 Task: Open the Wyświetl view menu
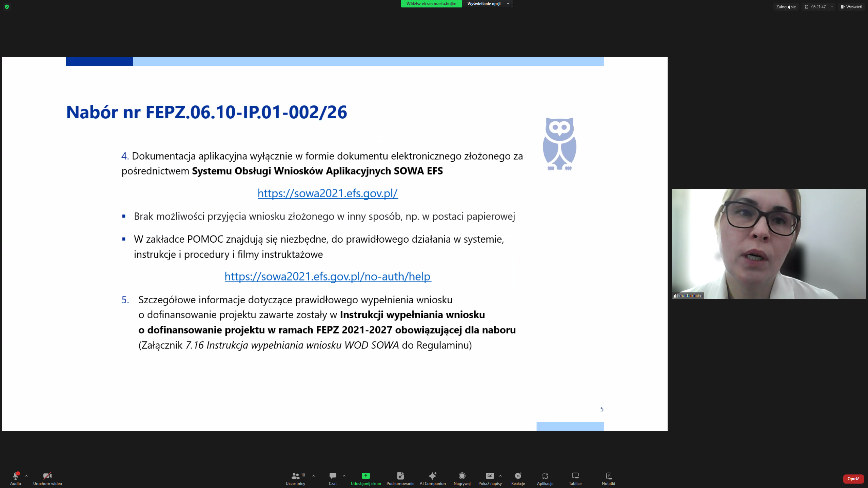[851, 7]
